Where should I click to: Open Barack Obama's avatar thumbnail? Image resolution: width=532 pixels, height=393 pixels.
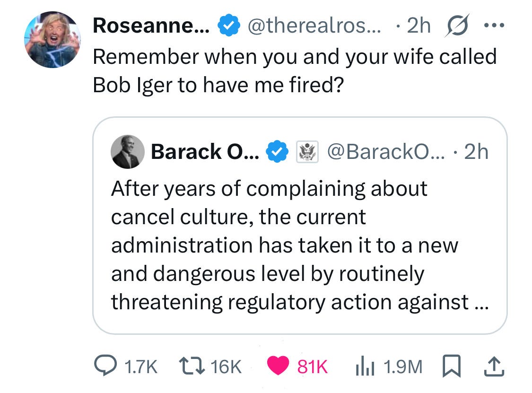coord(128,152)
